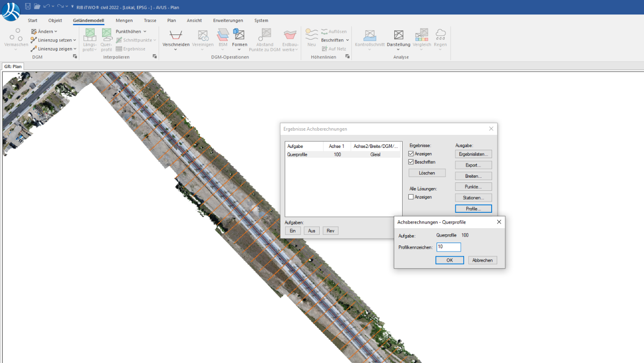Viewport: 644px width, 363px height.
Task: Toggle the Beschriften checkbox
Action: pyautogui.click(x=411, y=162)
